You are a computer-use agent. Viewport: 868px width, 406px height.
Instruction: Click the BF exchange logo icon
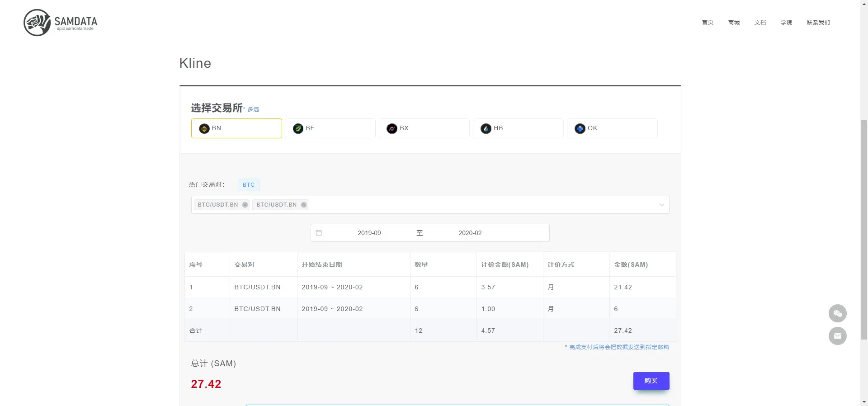point(298,129)
